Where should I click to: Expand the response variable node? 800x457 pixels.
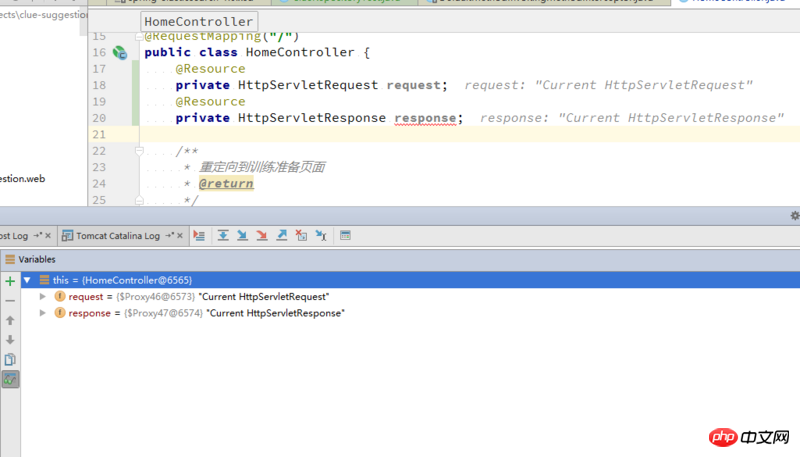click(42, 313)
